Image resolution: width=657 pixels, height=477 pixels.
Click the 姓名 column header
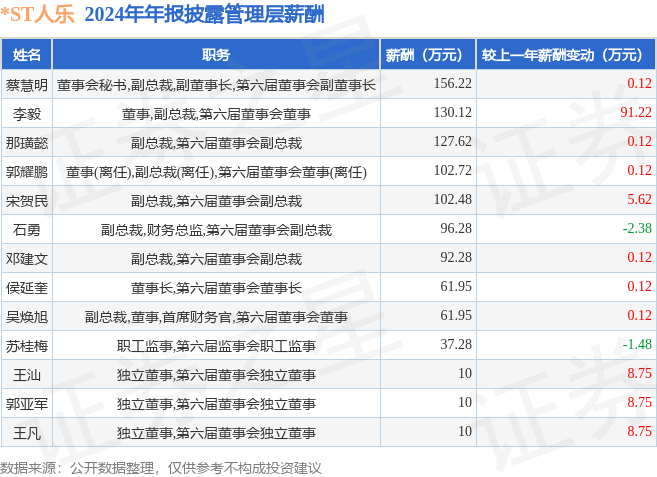coord(27,54)
